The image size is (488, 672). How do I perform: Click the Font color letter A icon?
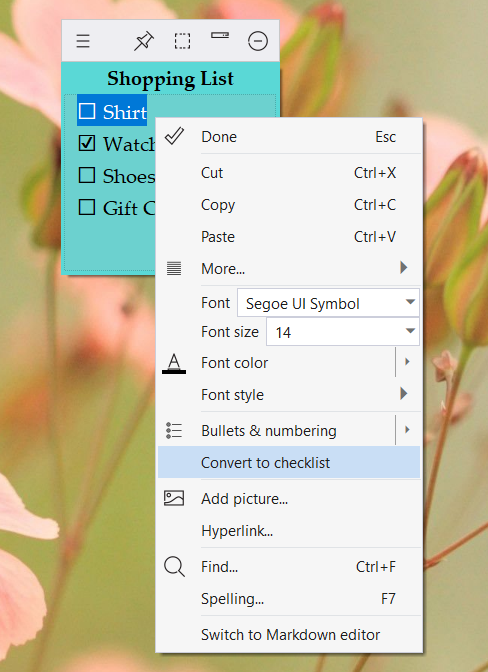(x=174, y=363)
